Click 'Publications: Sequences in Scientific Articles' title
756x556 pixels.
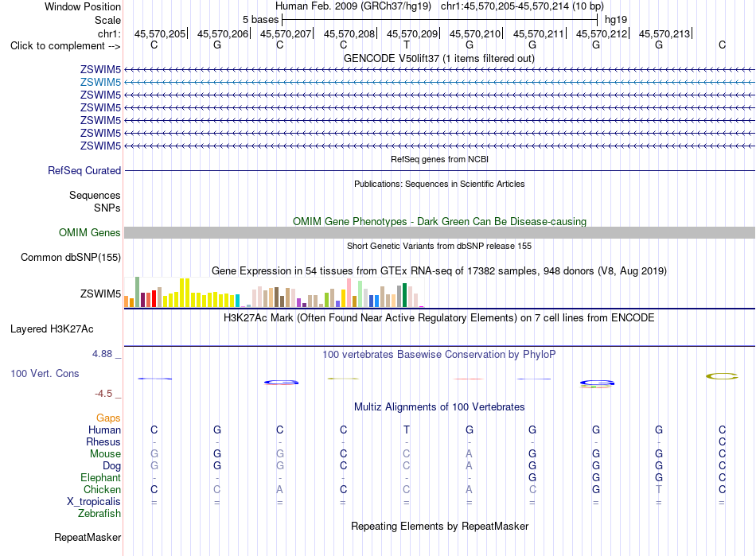[x=439, y=184]
